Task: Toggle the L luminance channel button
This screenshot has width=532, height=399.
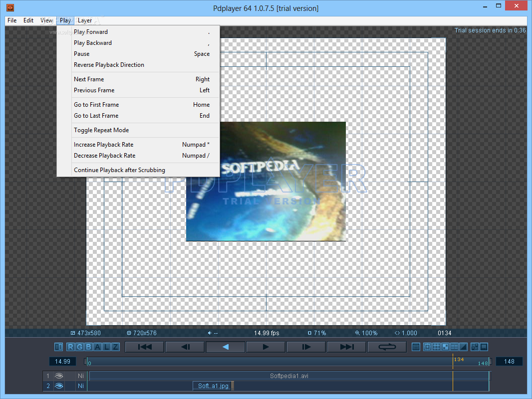Action: (106, 347)
